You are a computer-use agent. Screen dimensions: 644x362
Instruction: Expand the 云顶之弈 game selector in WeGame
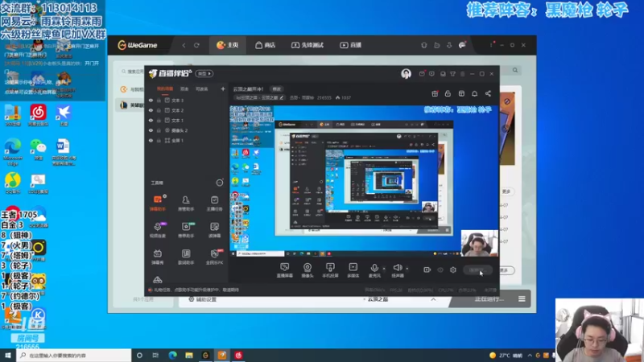coord(433,299)
